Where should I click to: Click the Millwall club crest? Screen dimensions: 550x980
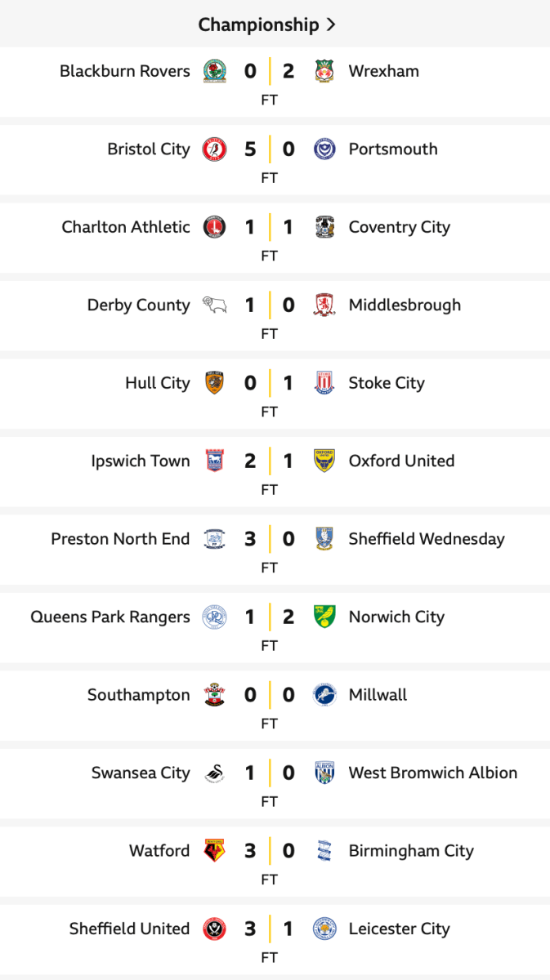[x=324, y=695]
